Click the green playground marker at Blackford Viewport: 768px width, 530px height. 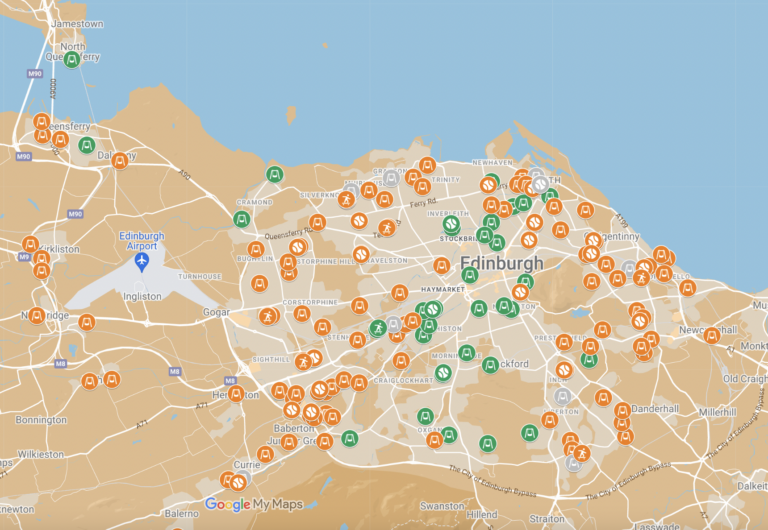pyautogui.click(x=490, y=364)
